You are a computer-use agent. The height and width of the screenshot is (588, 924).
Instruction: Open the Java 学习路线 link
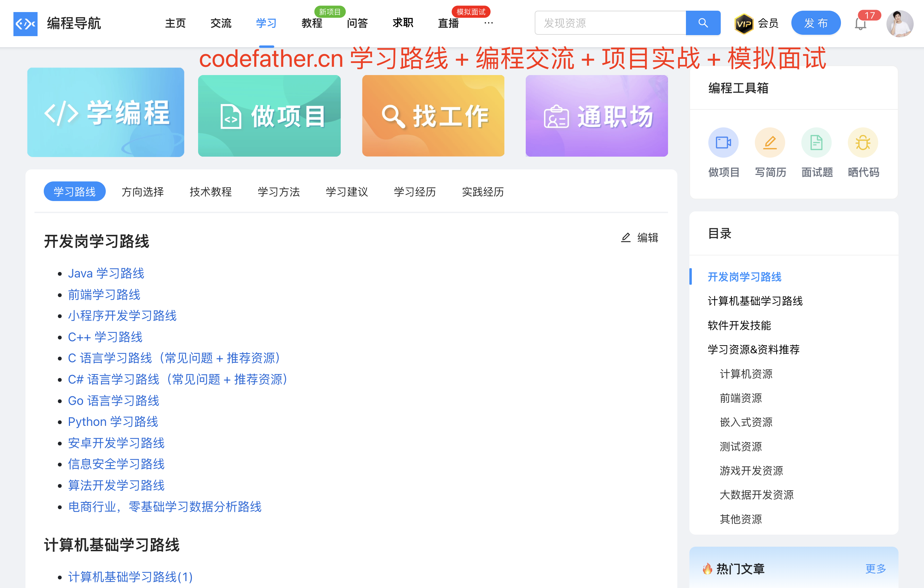click(106, 273)
